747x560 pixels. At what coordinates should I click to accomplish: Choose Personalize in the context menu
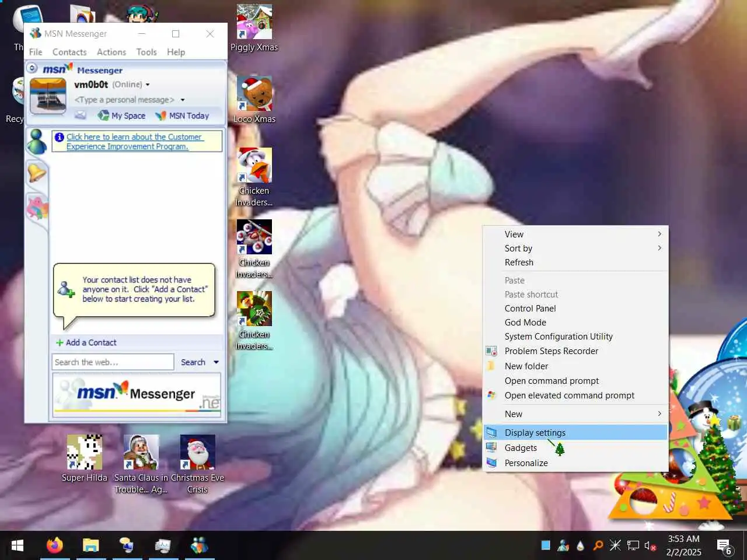tap(575, 463)
